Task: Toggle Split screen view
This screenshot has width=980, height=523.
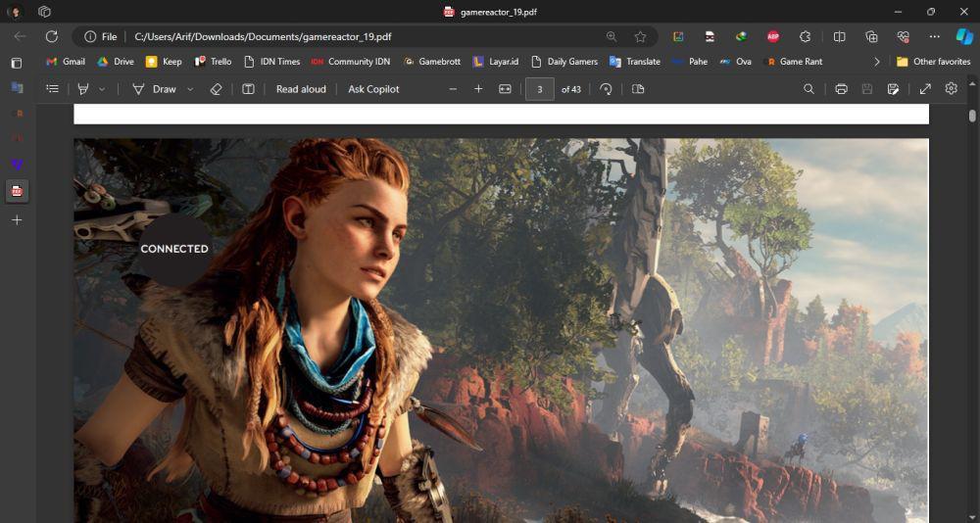Action: tap(840, 37)
